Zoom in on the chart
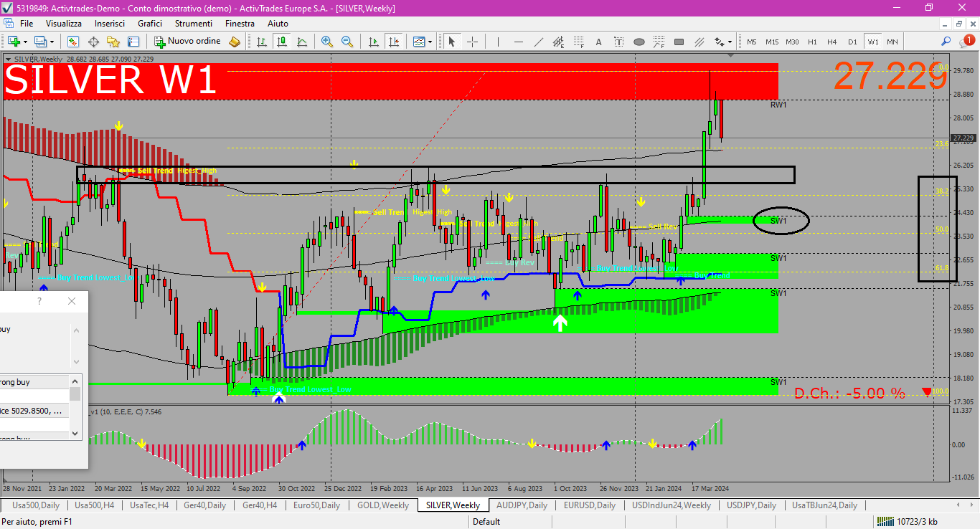The image size is (980, 529). tap(327, 42)
